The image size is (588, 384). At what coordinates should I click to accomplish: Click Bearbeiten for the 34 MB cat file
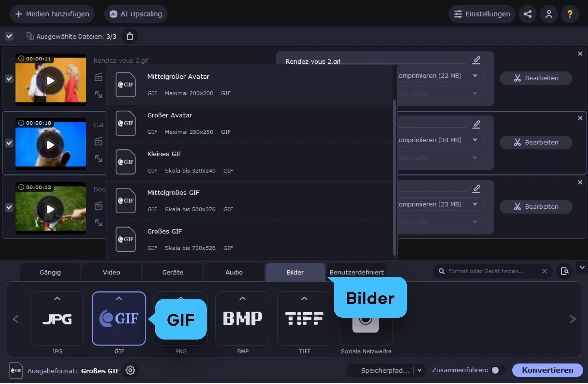(x=536, y=142)
